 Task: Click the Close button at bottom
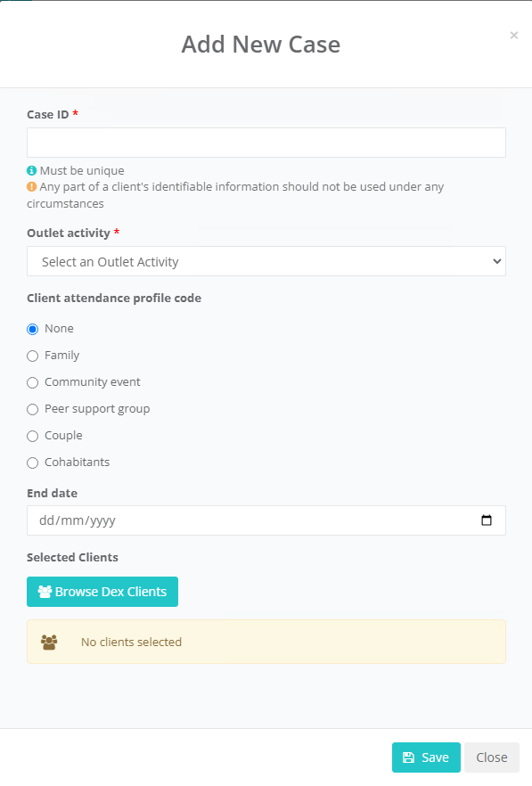491,757
